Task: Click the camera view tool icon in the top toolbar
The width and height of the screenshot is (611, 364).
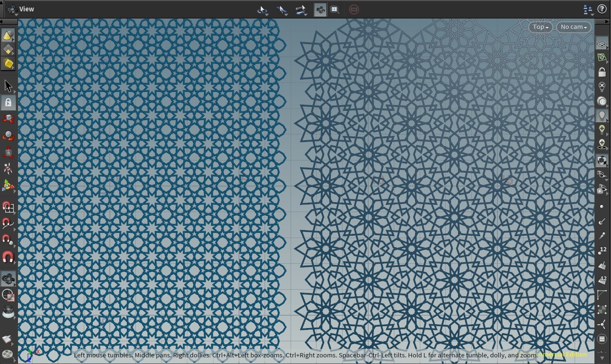Action: pyautogui.click(x=320, y=9)
